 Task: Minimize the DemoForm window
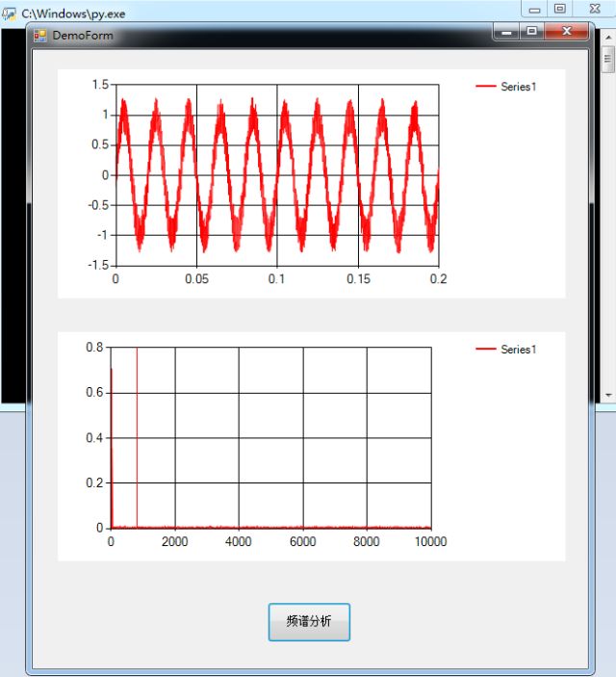(x=506, y=32)
